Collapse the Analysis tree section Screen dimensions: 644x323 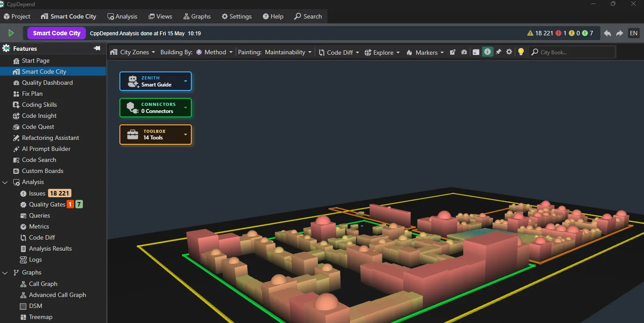(5, 182)
